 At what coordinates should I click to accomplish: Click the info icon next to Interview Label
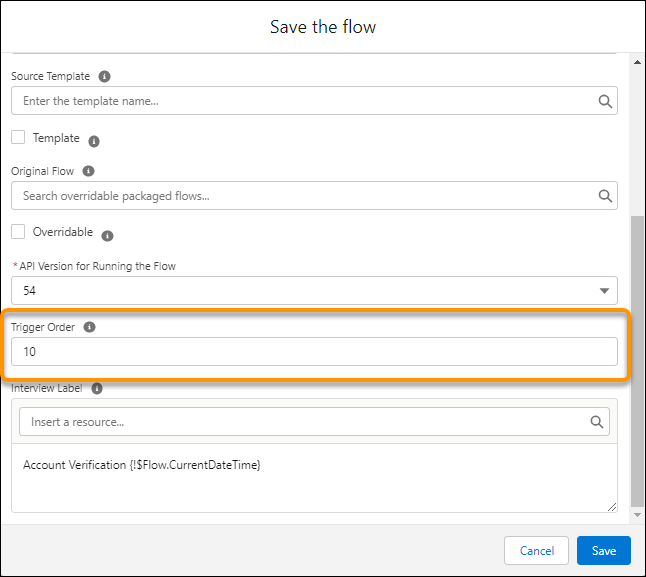96,388
